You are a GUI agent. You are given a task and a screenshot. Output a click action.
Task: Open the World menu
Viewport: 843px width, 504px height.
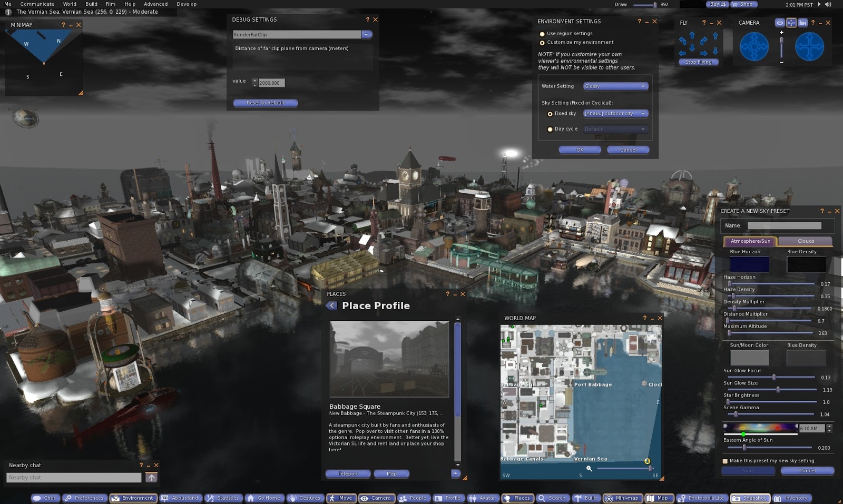(x=70, y=4)
